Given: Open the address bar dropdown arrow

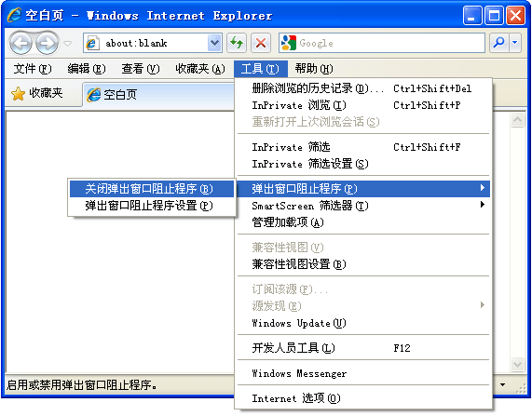Looking at the screenshot, I should [x=214, y=43].
